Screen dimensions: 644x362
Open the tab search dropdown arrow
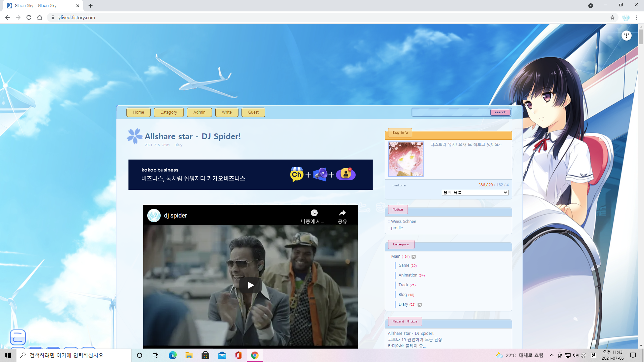591,6
